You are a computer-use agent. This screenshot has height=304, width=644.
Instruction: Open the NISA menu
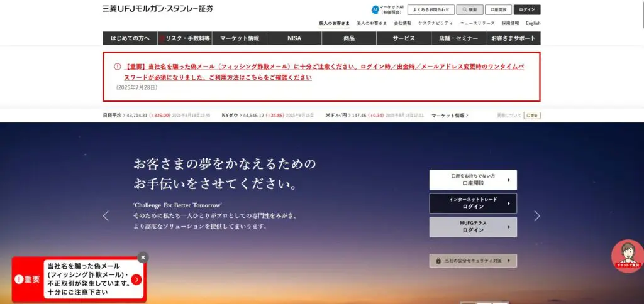(x=294, y=38)
